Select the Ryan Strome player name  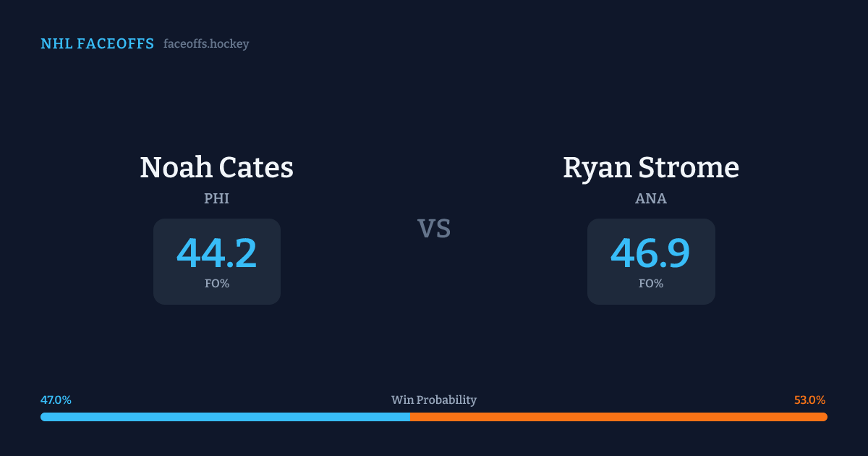pyautogui.click(x=651, y=167)
